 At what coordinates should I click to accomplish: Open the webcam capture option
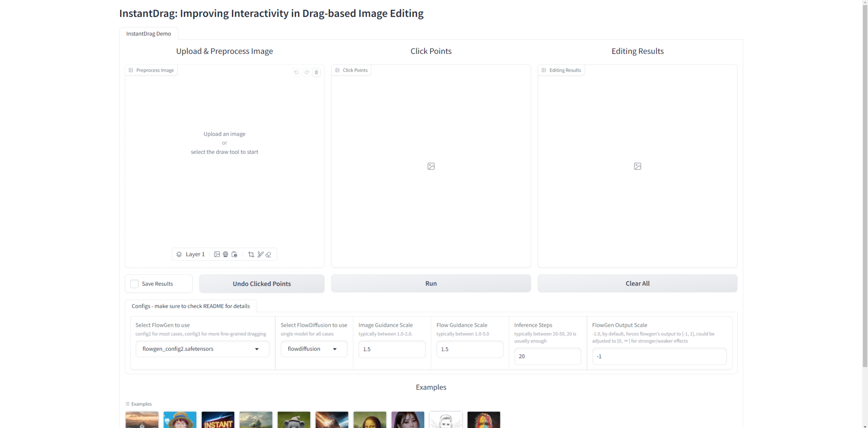tap(225, 254)
